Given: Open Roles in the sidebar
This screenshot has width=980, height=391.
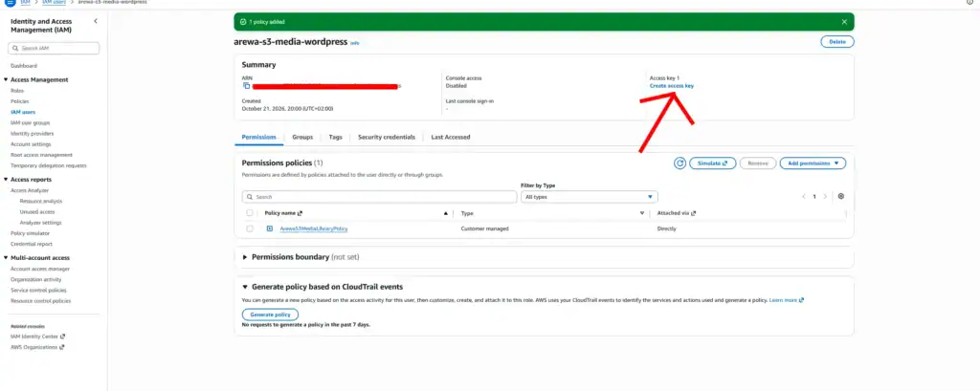Looking at the screenshot, I should coord(17,91).
